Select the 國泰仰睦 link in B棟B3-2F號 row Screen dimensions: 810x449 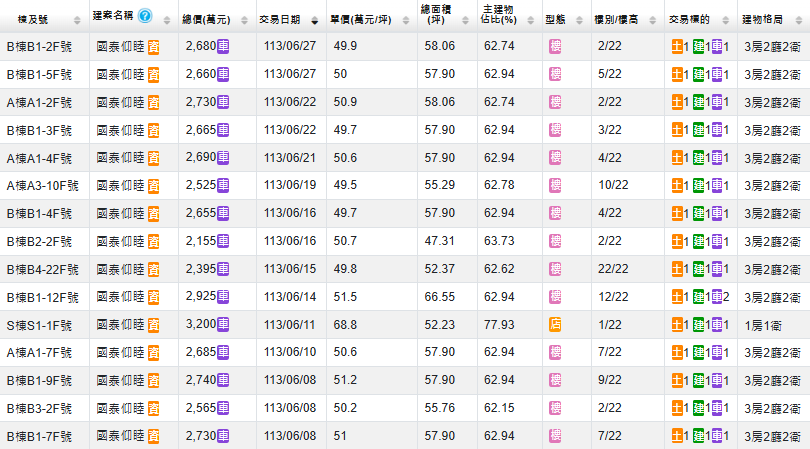[x=120, y=409]
